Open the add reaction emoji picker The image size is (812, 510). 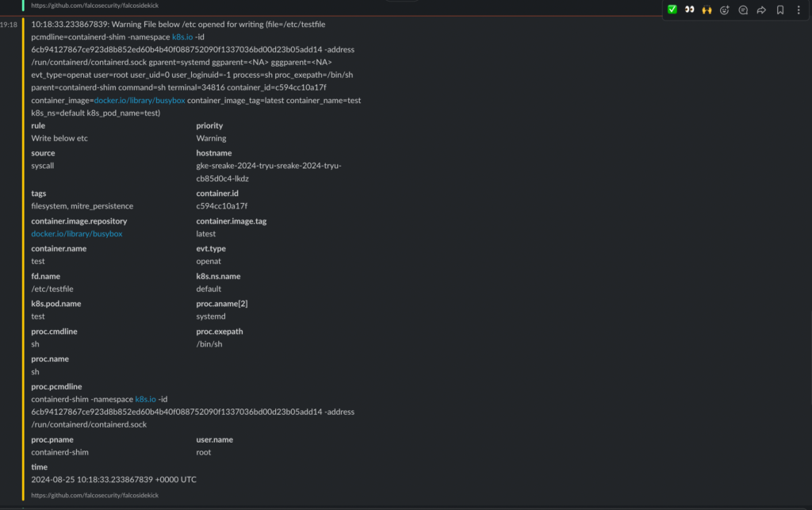725,10
